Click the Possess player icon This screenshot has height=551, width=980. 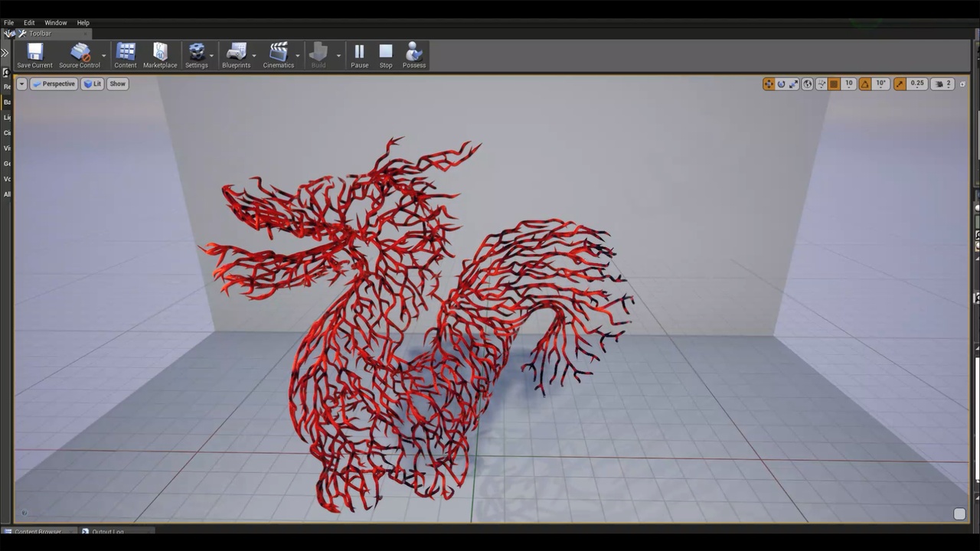click(413, 55)
